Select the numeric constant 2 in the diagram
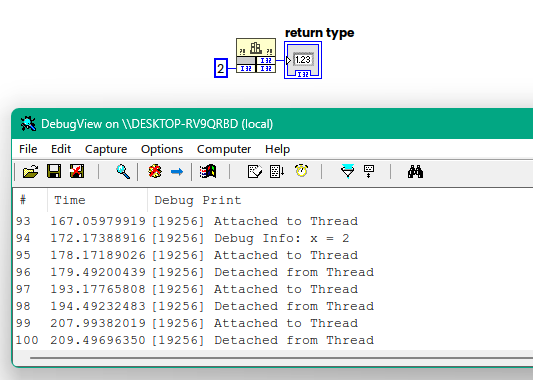 click(221, 68)
